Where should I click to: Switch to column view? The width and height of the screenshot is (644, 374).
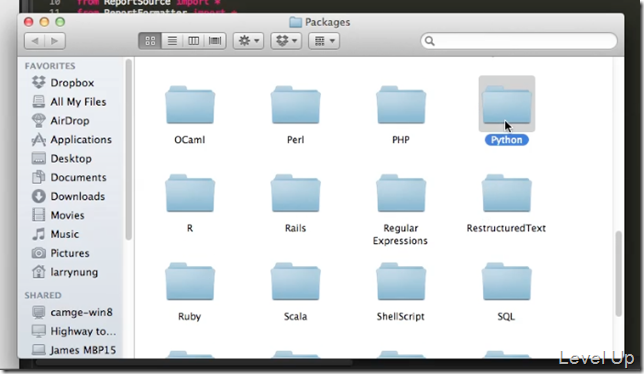coord(193,41)
